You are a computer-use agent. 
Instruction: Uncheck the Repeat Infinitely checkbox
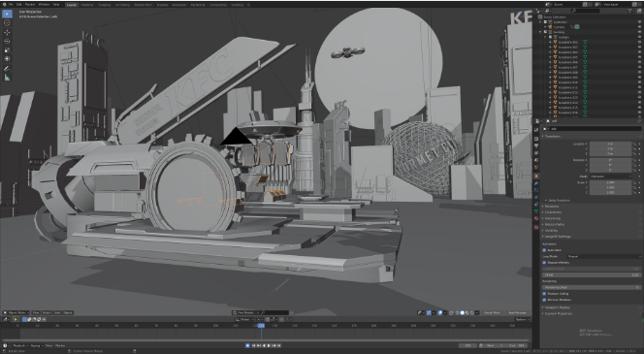pos(544,263)
